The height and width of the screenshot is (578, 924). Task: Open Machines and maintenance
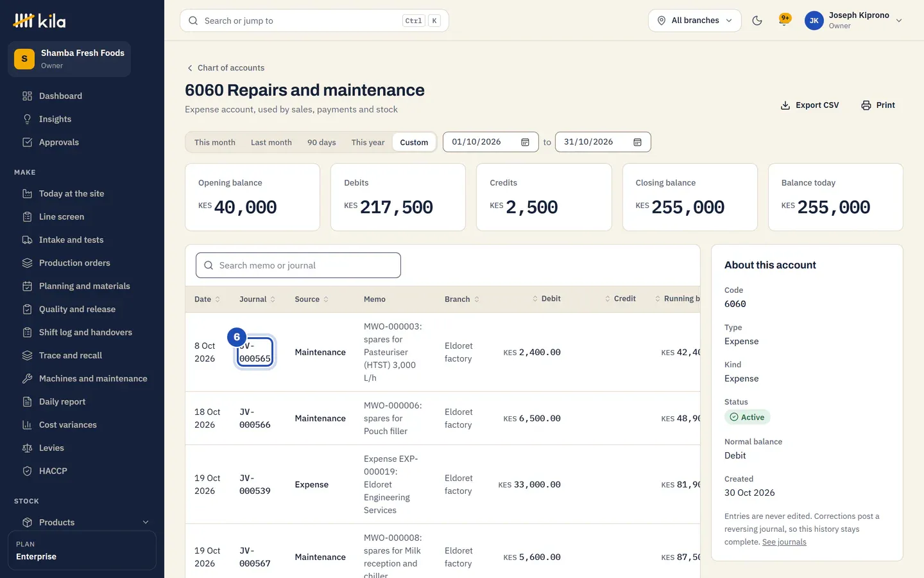pos(82,379)
